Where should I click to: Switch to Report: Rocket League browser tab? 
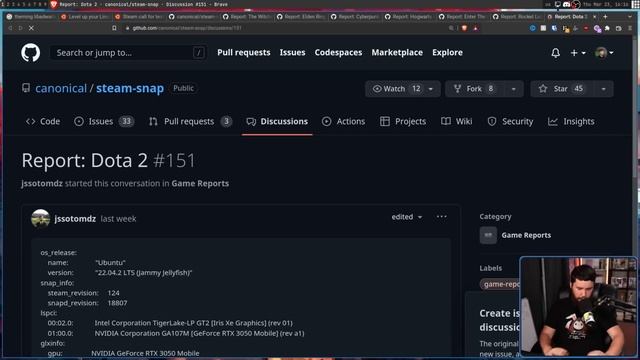click(516, 17)
